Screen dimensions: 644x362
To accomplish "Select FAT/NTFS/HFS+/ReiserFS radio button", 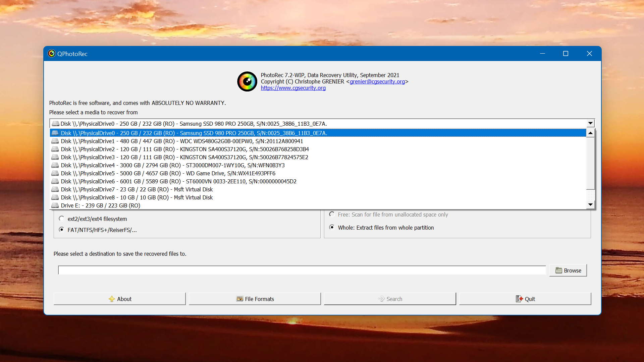I will [x=61, y=229].
